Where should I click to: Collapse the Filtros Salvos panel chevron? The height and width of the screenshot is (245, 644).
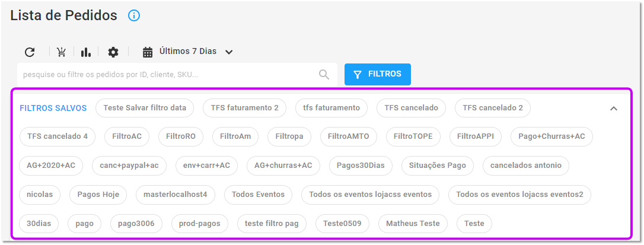coord(614,109)
